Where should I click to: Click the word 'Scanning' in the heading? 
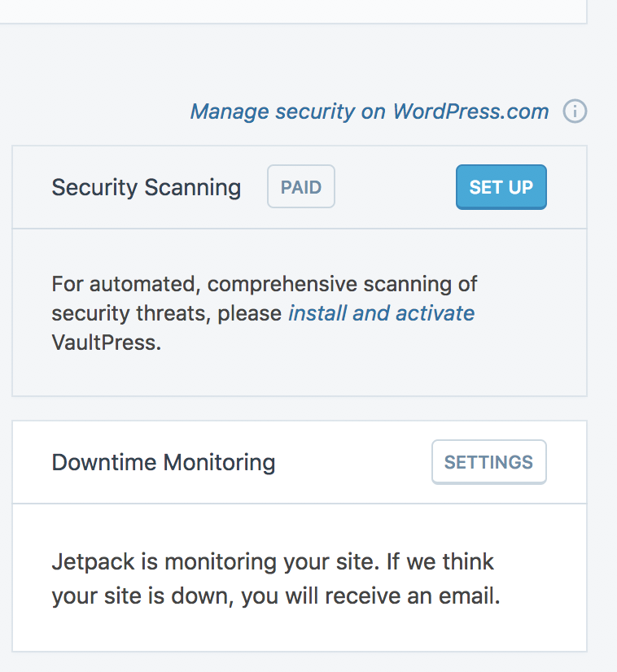pos(193,188)
